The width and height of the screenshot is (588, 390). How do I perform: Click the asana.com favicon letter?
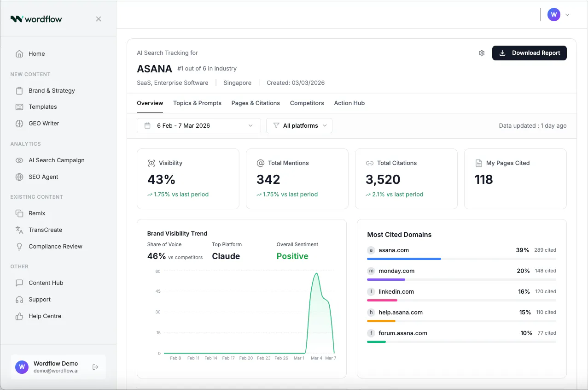pos(371,250)
